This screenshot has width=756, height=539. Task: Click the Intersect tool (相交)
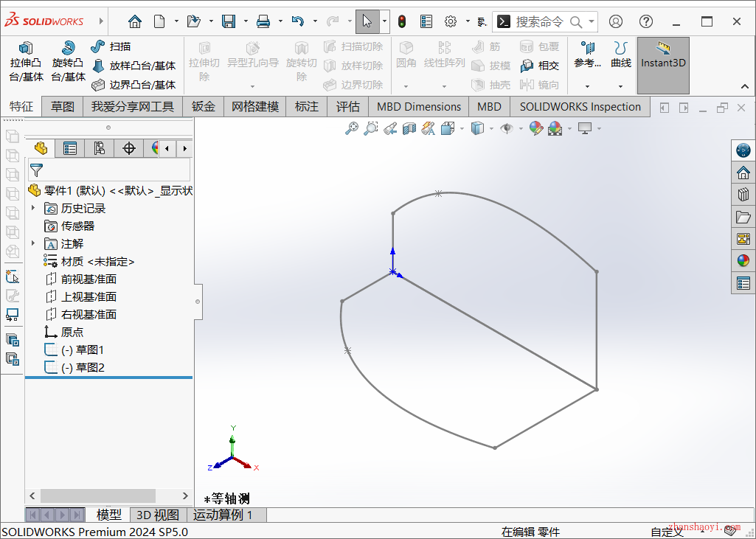(x=539, y=66)
